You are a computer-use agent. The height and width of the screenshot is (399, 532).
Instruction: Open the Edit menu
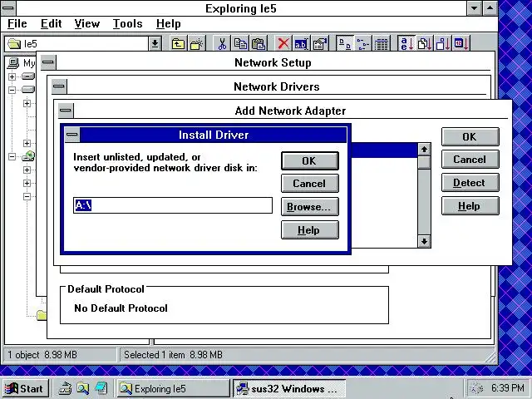(x=51, y=24)
